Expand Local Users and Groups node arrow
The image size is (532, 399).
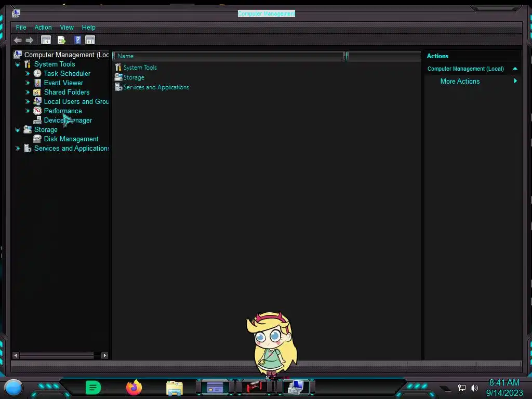28,101
